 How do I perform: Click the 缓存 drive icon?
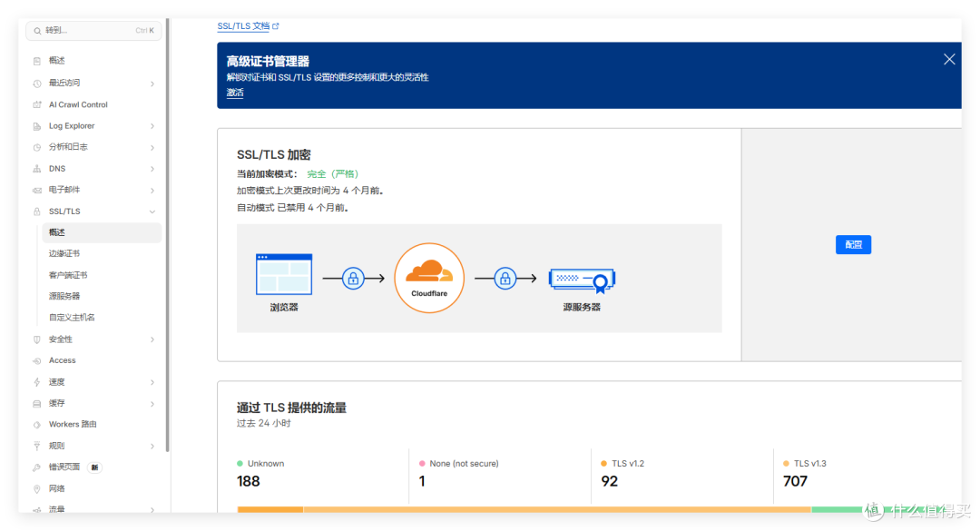click(37, 403)
